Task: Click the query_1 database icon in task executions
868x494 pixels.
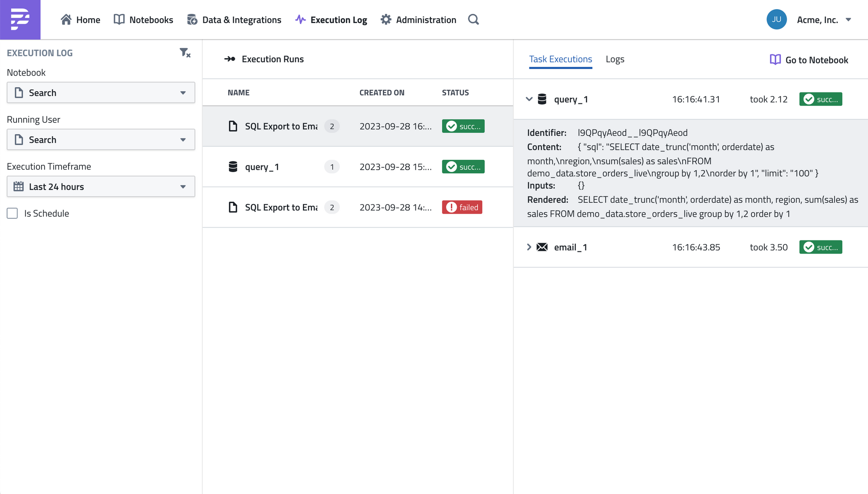Action: coord(542,99)
